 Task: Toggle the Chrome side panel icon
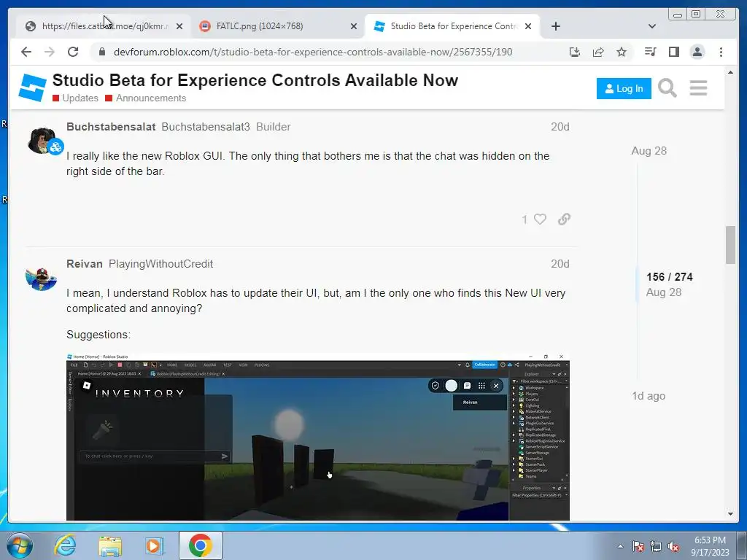pos(673,52)
